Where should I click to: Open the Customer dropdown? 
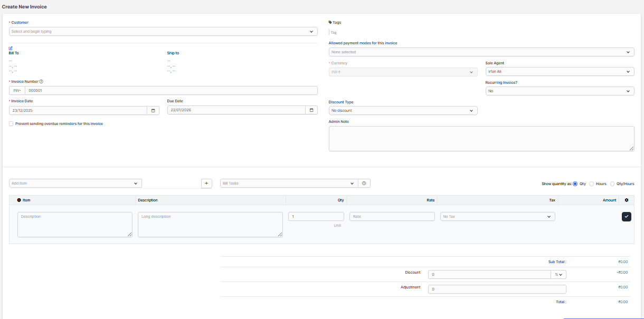163,32
